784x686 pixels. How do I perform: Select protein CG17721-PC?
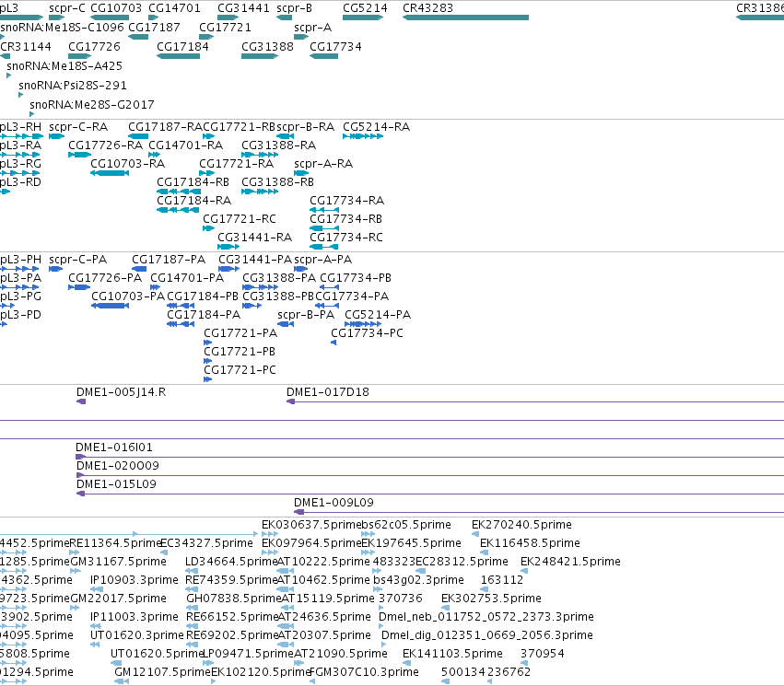coord(208,379)
